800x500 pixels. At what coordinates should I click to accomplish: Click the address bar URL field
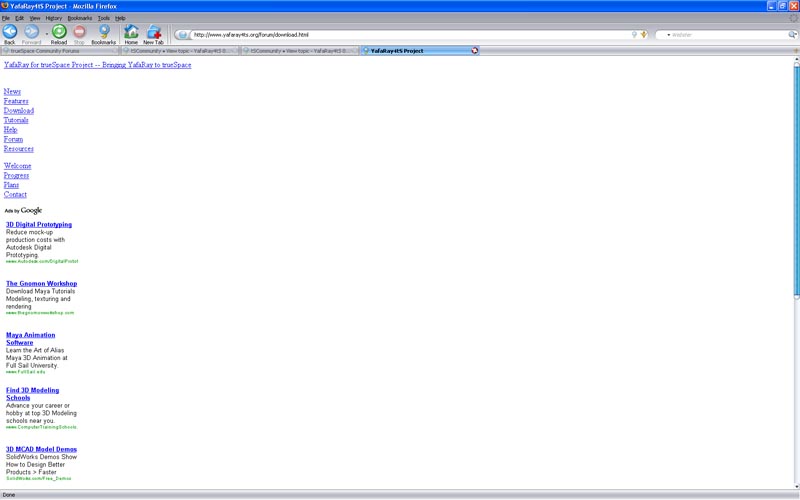click(x=411, y=35)
